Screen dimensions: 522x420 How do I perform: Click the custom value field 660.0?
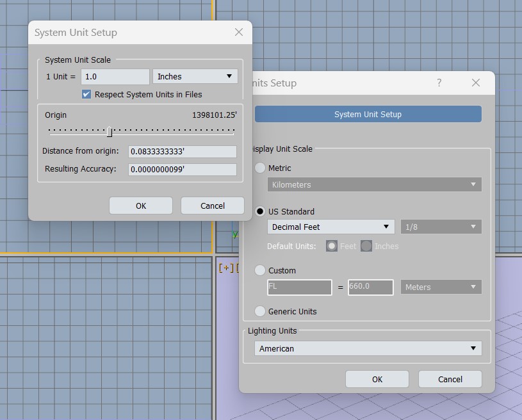(371, 287)
